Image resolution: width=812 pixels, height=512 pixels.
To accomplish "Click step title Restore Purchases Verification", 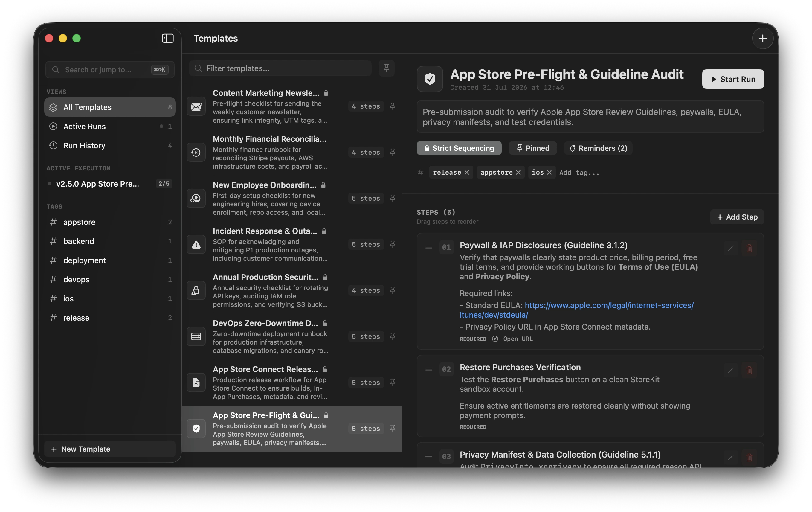I will 520,368.
